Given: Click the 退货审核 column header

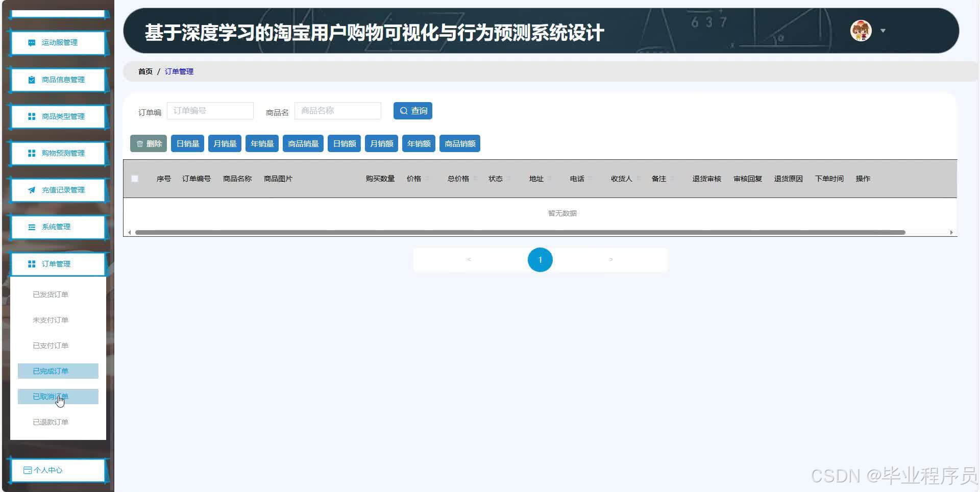Looking at the screenshot, I should [707, 179].
